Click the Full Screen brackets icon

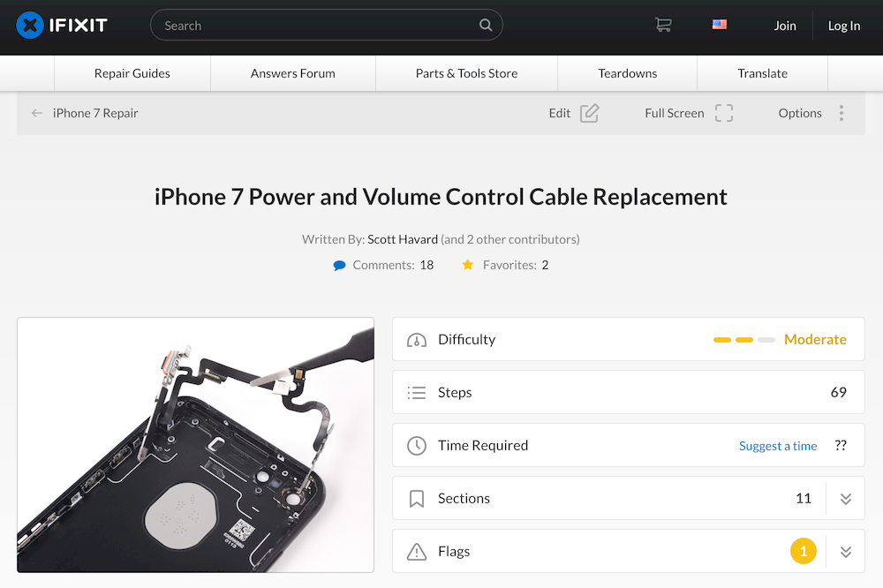724,113
